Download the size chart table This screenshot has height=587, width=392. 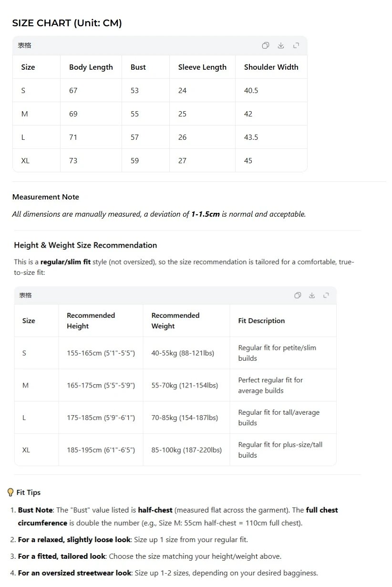(x=281, y=45)
